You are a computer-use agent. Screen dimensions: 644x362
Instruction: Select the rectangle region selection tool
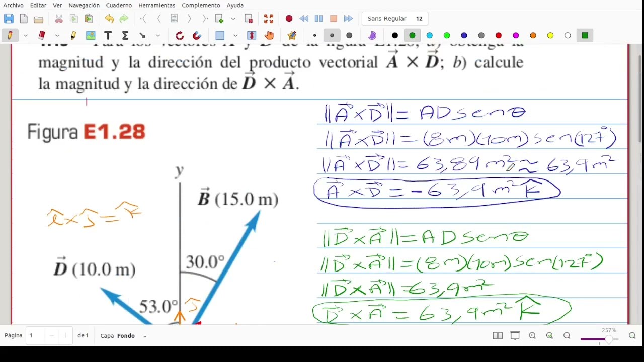pyautogui.click(x=220, y=35)
